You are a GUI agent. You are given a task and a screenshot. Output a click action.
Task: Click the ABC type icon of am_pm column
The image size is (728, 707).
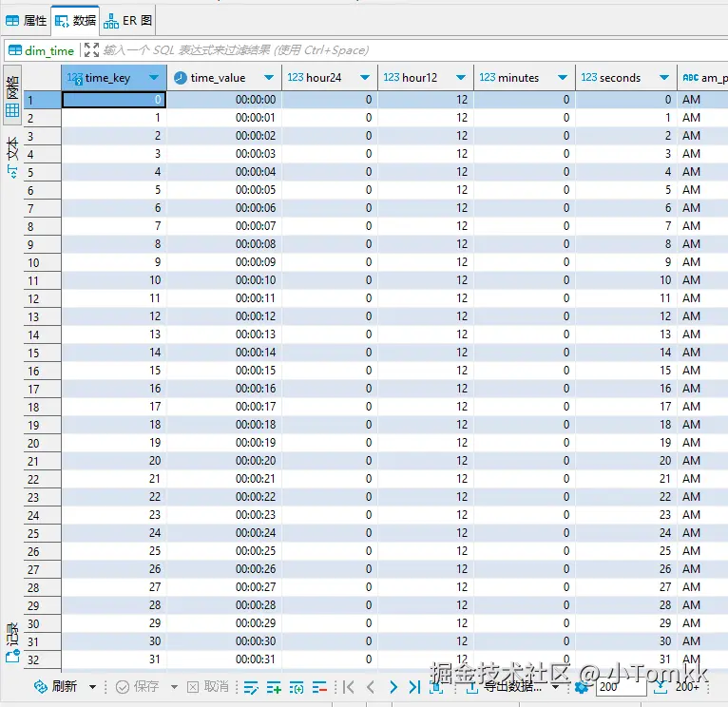click(690, 78)
